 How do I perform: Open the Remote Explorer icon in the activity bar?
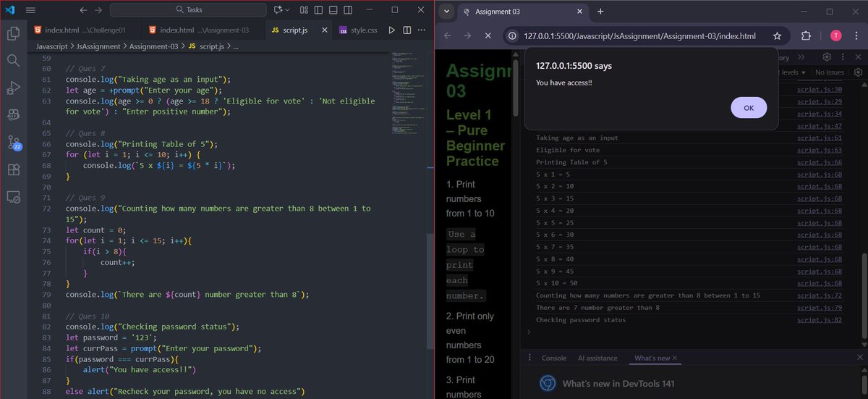click(13, 196)
